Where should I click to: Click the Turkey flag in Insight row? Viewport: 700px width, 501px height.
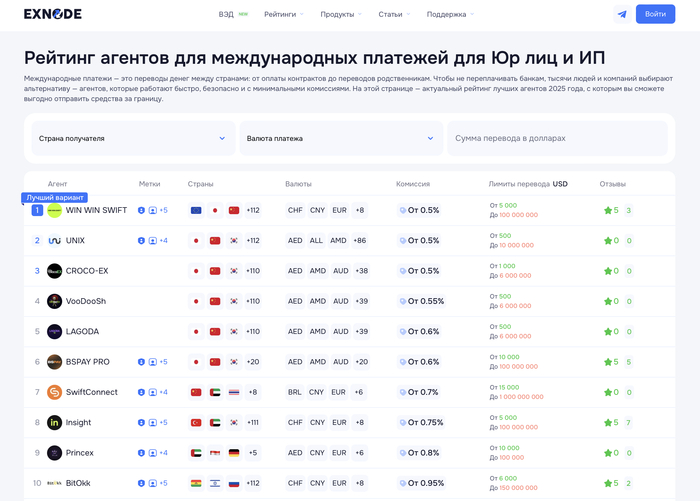195,422
